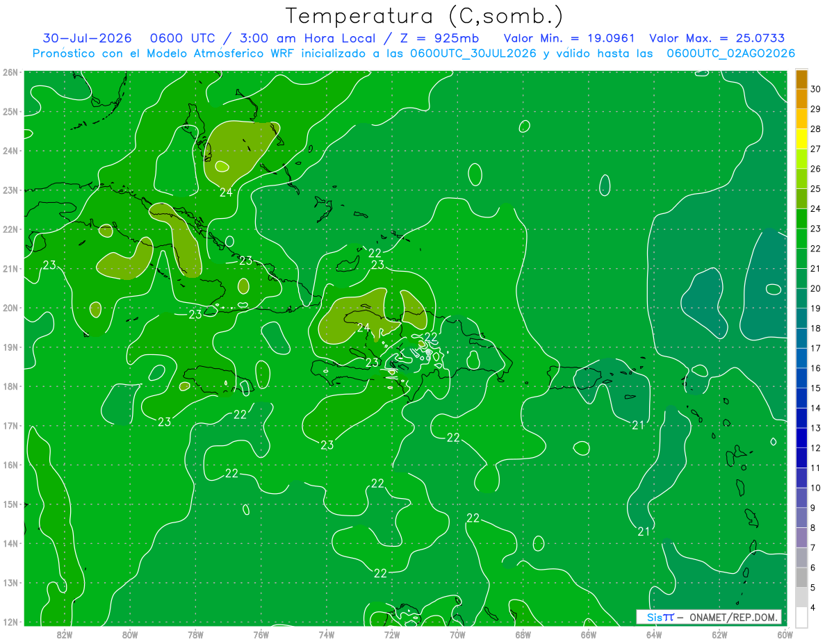The width and height of the screenshot is (834, 644).
Task: Click the "70W" longitude axis label
Action: (x=457, y=634)
